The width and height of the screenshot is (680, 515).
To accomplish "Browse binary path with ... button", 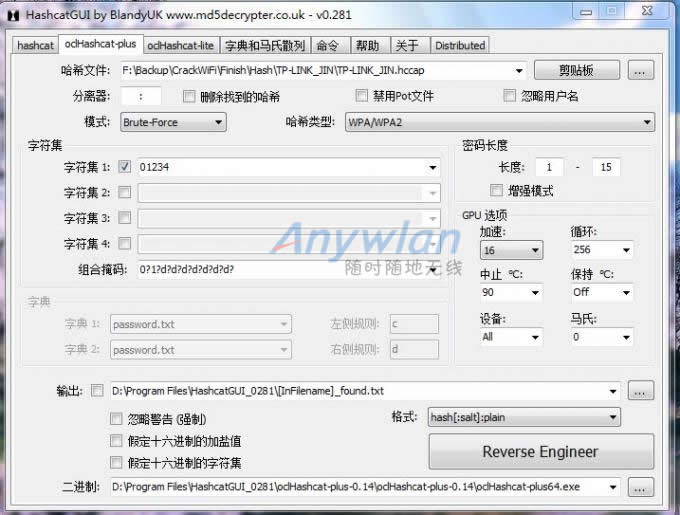I will point(640,487).
